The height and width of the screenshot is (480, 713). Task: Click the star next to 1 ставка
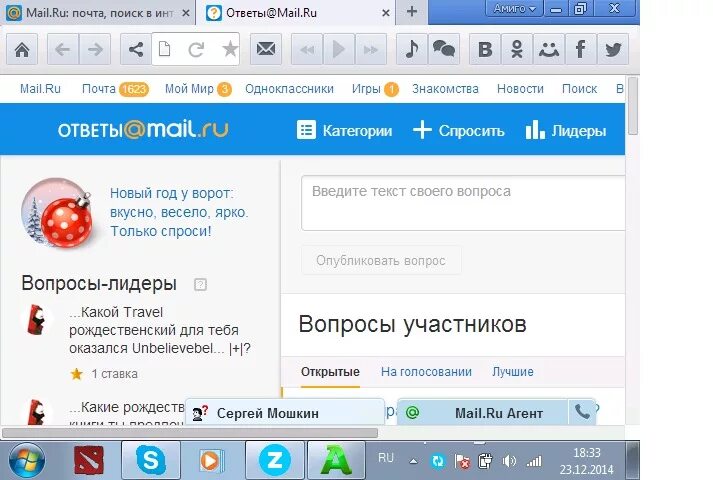tap(76, 374)
